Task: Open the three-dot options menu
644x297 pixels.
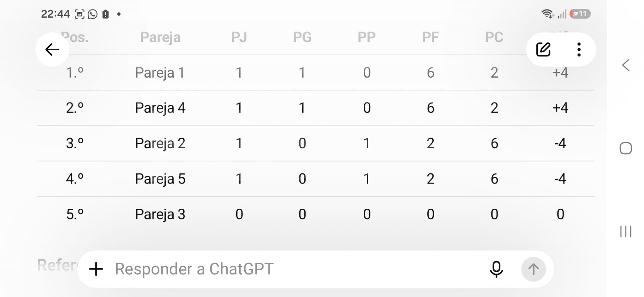Action: point(579,50)
